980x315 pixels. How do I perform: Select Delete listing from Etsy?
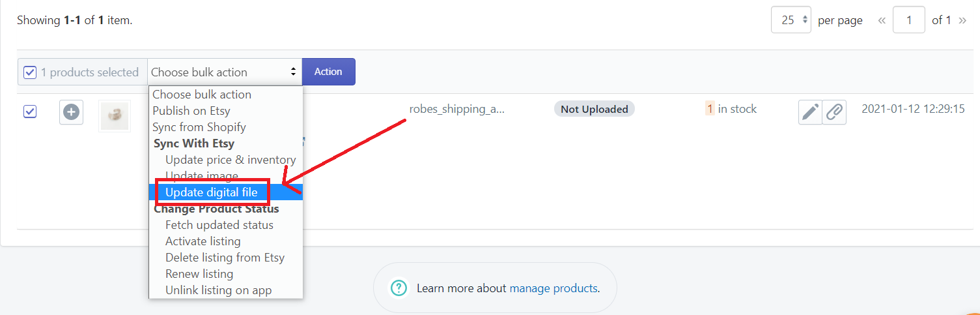(225, 258)
